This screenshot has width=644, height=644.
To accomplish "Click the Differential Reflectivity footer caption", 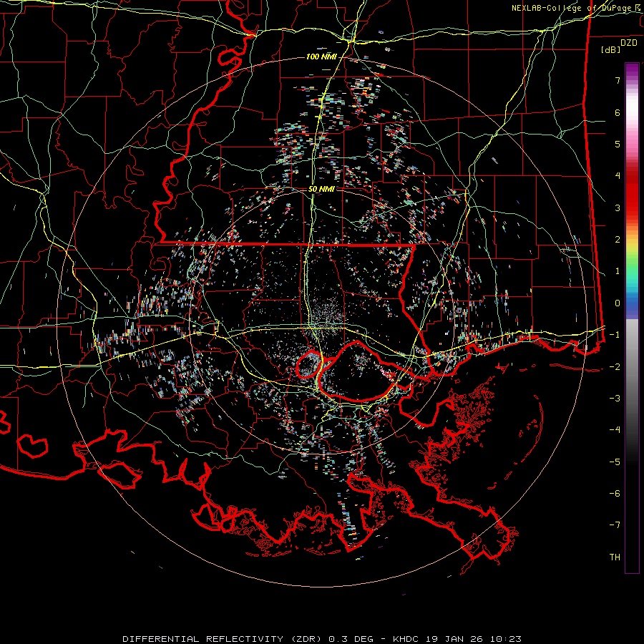I will [x=322, y=639].
